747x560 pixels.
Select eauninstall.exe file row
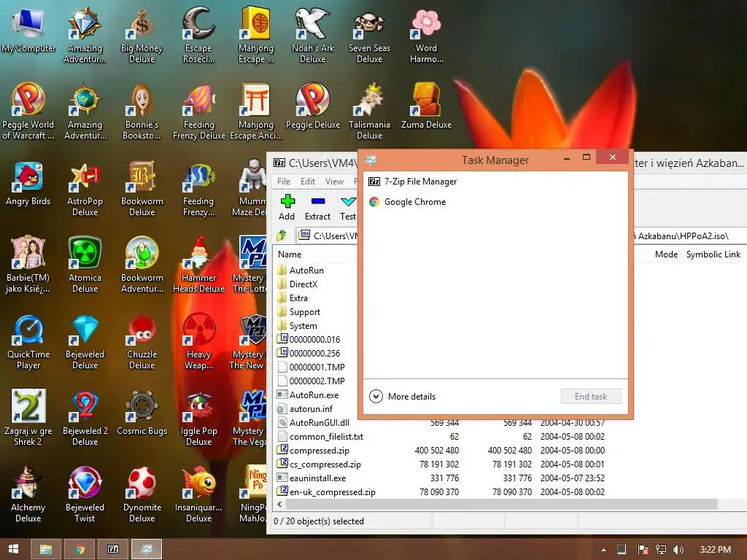(441, 478)
